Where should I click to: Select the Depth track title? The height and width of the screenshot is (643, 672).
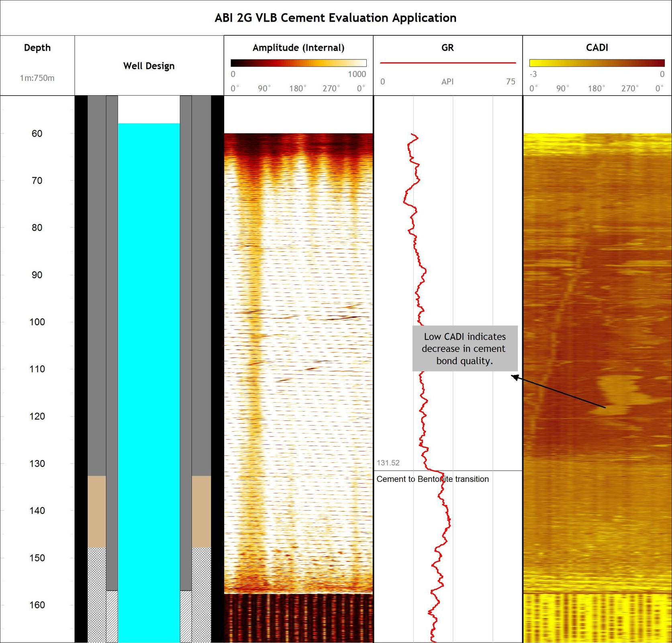37,47
